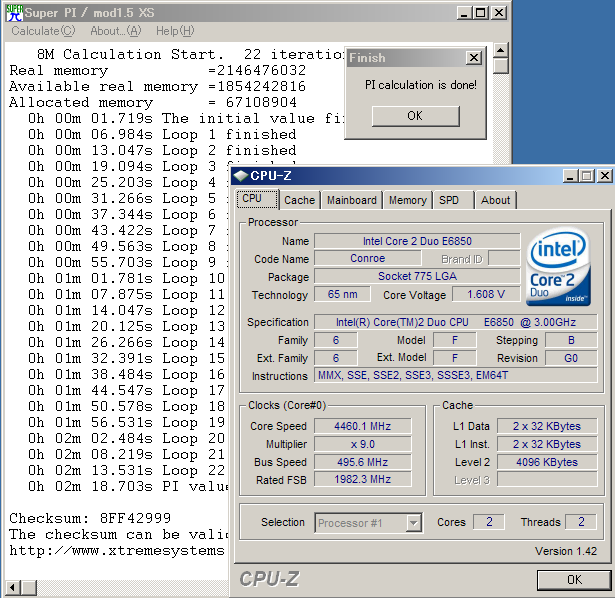Expand the Processor #1 selection dropdown
Screen dimensions: 615x598
click(x=413, y=523)
